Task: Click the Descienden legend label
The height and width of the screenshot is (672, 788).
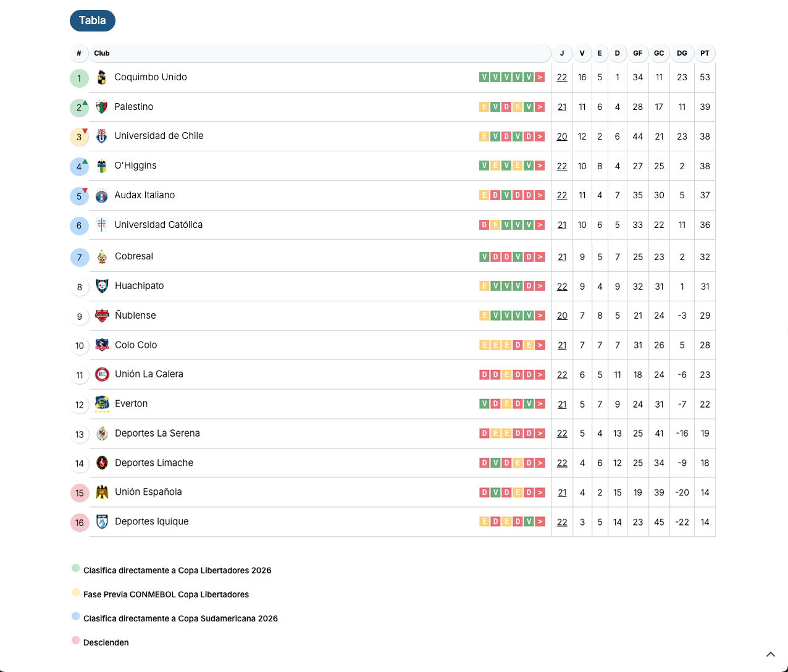Action: (106, 642)
